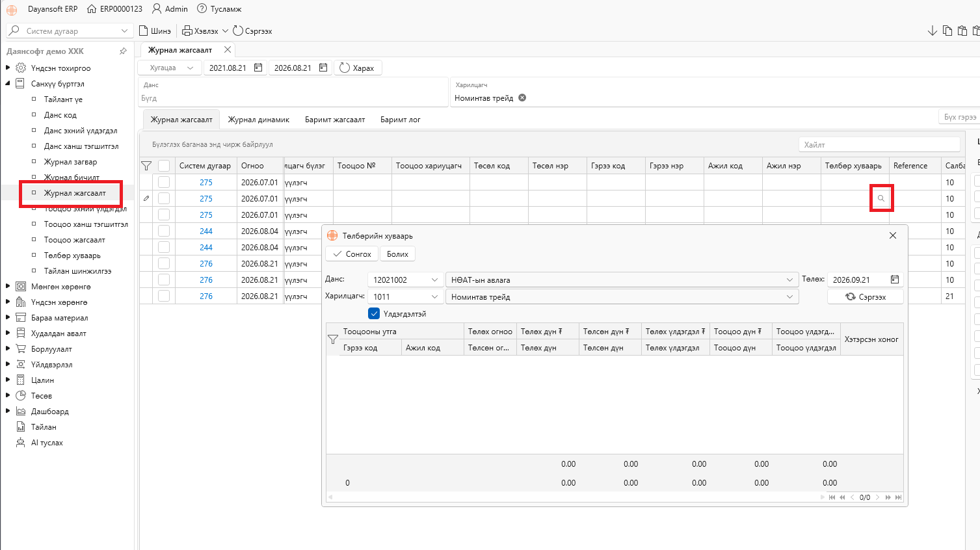Screen dimensions: 980x550
Task: Open the Хугацаа period dropdown
Action: click(169, 68)
